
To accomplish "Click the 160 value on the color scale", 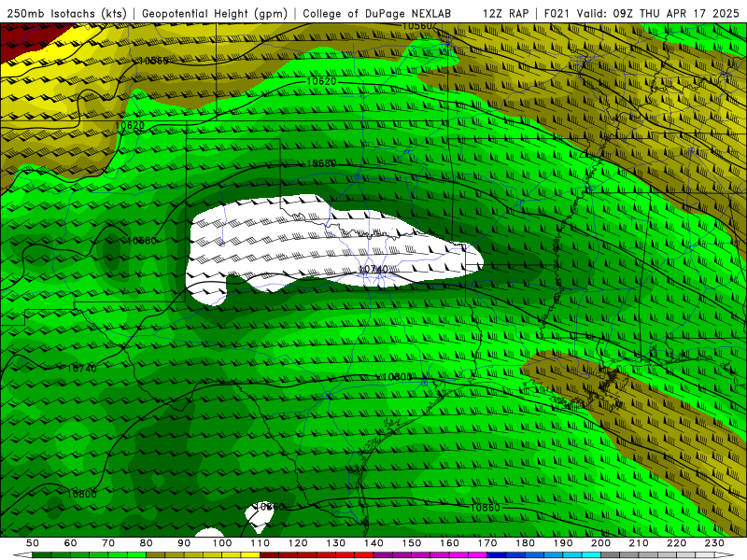I will pos(449,543).
